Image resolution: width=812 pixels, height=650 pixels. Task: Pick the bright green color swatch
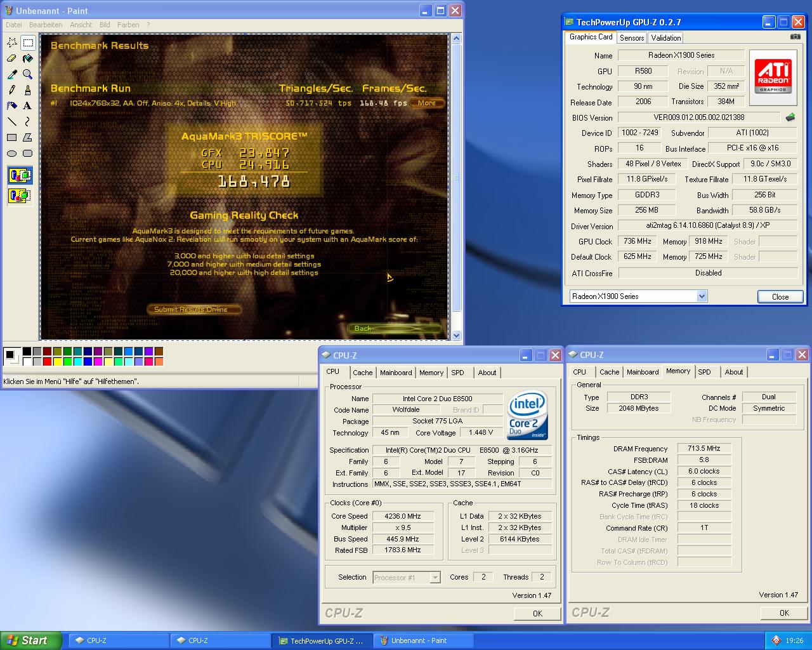tap(68, 362)
